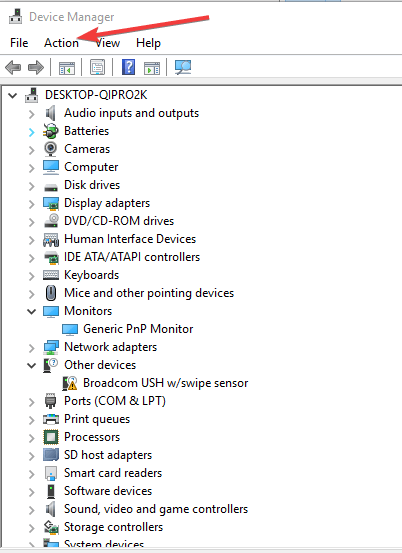The image size is (402, 553).
Task: Expand the Smart card readers category
Action: 31,474
